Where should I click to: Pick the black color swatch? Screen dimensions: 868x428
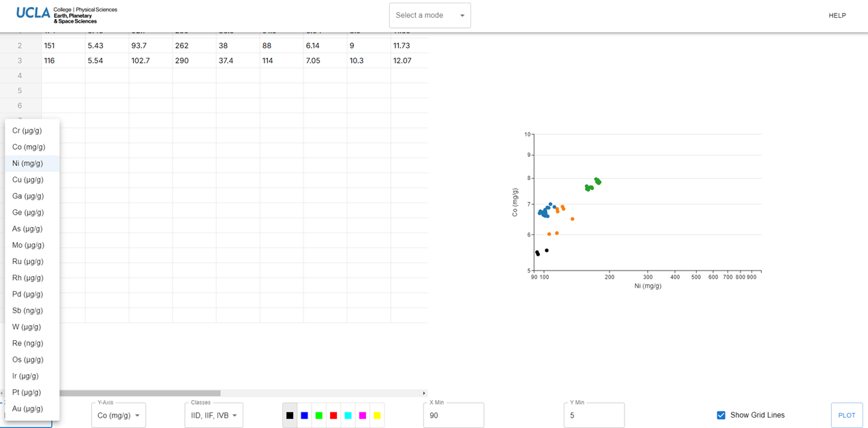[290, 416]
